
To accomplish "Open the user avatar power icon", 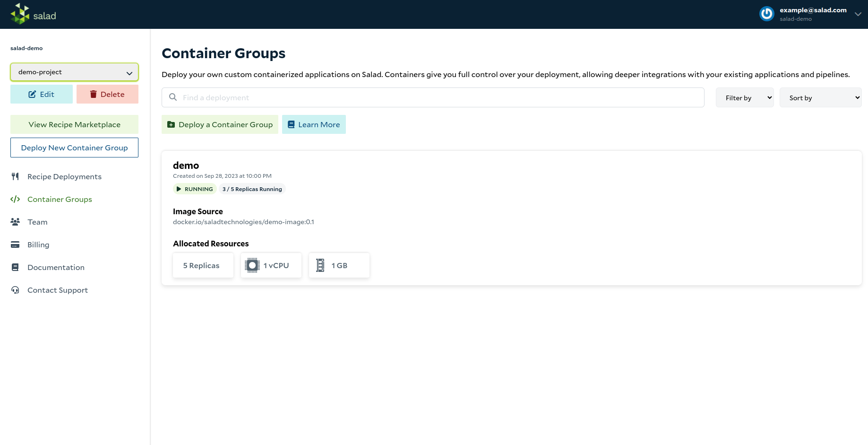I will [766, 14].
